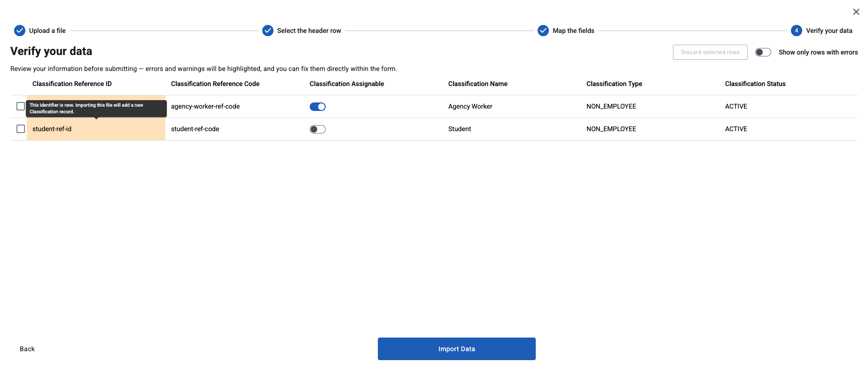Go to the Upload a file step
The image size is (868, 370).
[x=47, y=31]
